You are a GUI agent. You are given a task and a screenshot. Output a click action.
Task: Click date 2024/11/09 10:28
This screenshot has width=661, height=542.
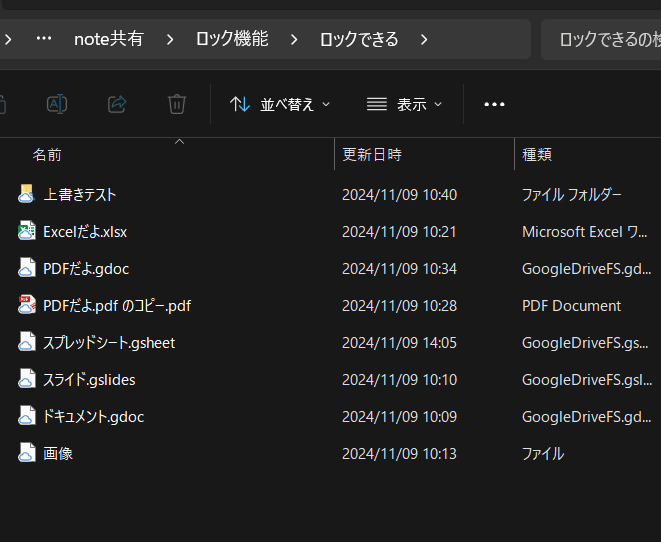[x=399, y=306]
